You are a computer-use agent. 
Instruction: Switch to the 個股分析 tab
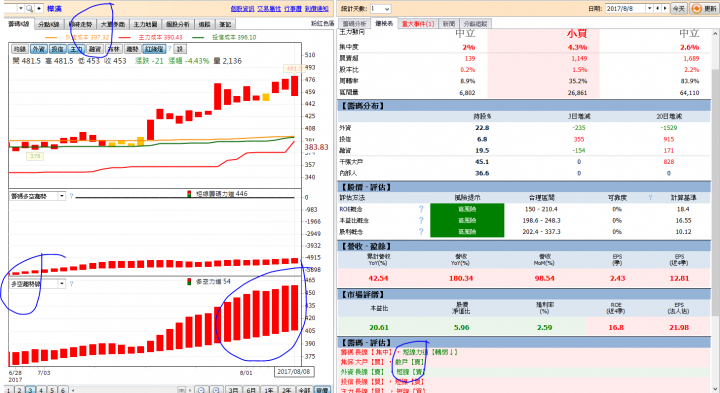coord(178,24)
